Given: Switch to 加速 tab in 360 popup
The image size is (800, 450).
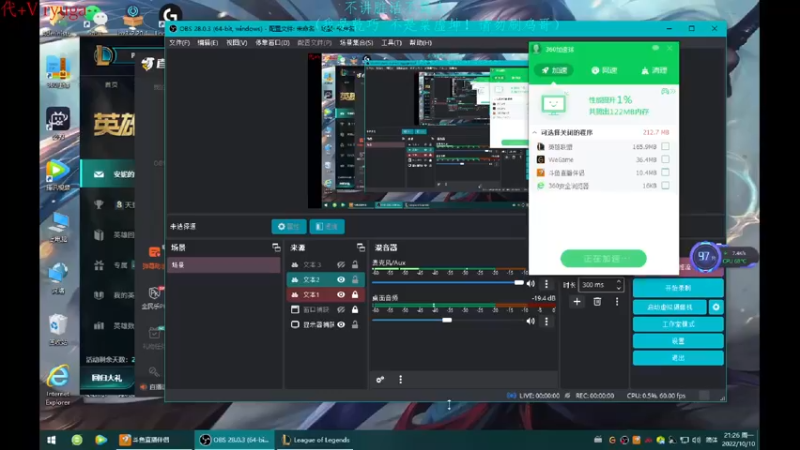Looking at the screenshot, I should coord(554,70).
